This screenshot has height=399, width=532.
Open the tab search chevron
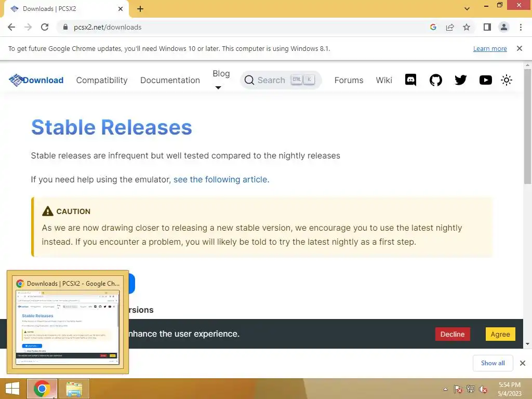(467, 8)
